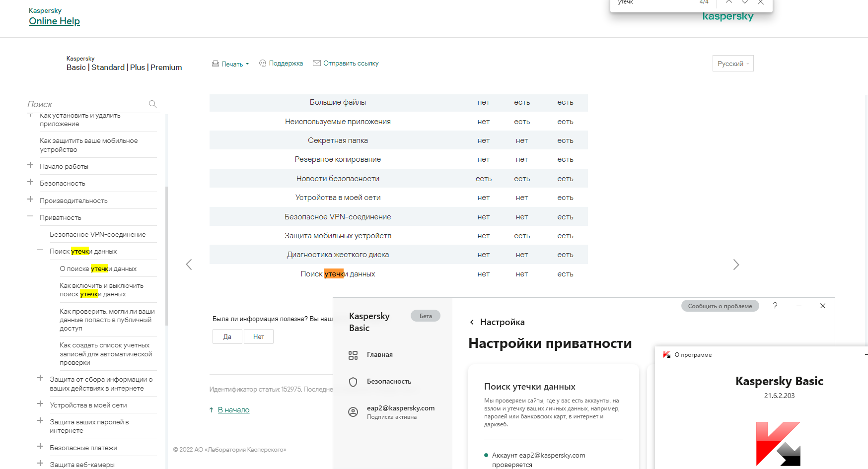
Task: Click the sidebar vertical scrollbar
Action: point(166,256)
